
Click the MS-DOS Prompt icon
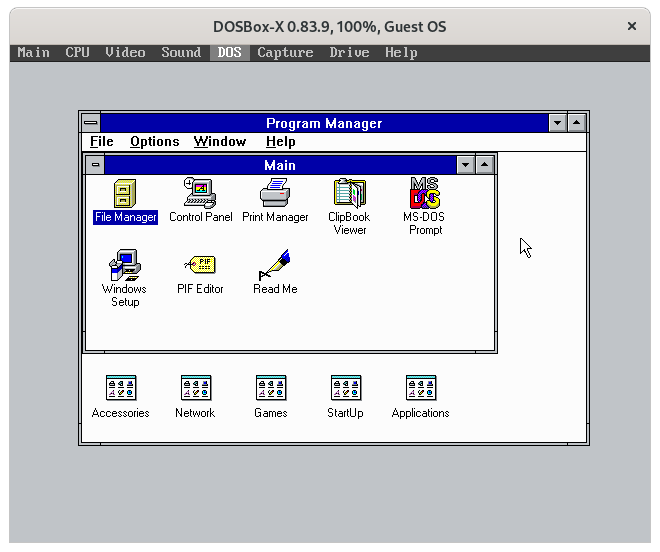[425, 193]
